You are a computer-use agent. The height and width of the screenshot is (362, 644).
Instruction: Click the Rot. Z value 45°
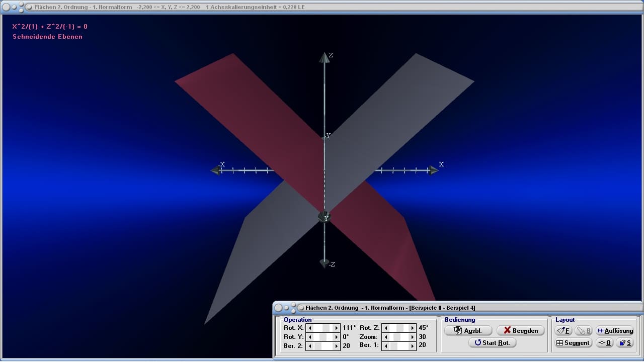point(424,328)
